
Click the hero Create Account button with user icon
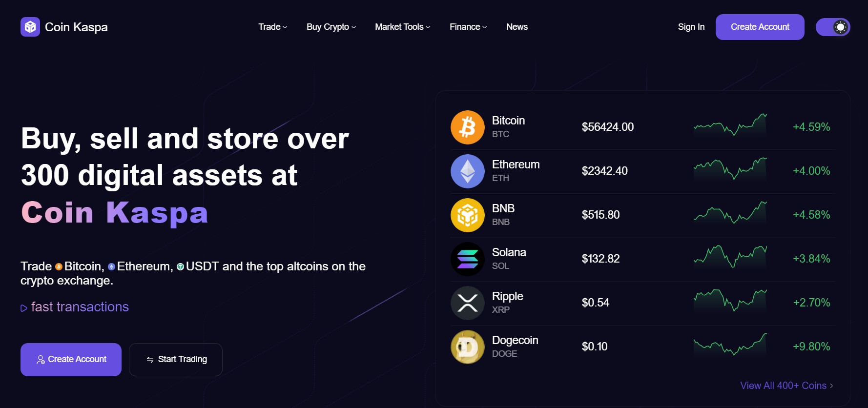pyautogui.click(x=71, y=360)
